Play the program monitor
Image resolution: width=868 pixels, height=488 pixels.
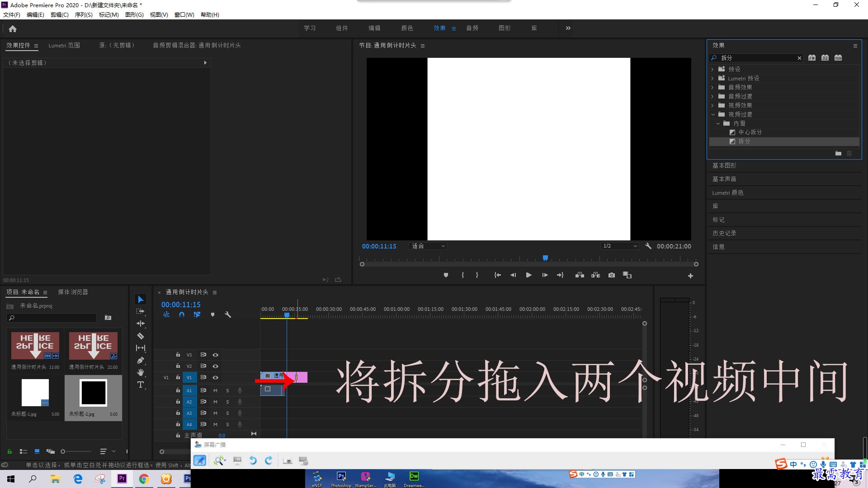pyautogui.click(x=528, y=275)
